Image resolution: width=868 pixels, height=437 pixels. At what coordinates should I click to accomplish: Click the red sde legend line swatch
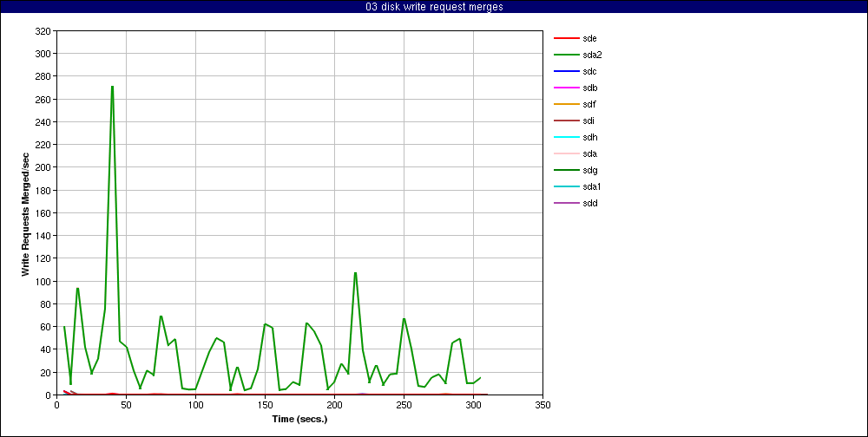click(x=566, y=38)
